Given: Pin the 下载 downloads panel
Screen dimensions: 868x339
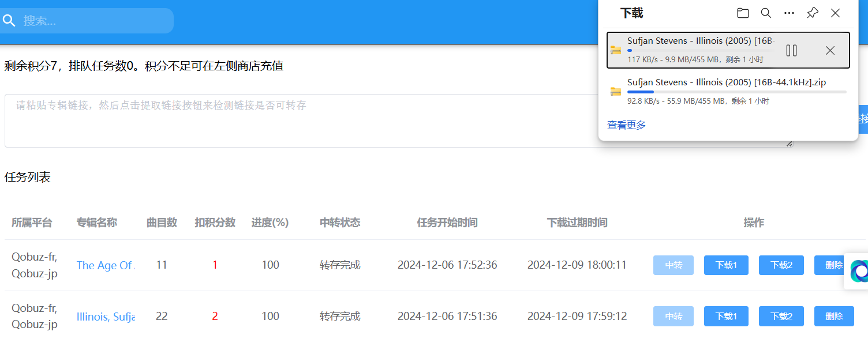Looking at the screenshot, I should pos(813,13).
